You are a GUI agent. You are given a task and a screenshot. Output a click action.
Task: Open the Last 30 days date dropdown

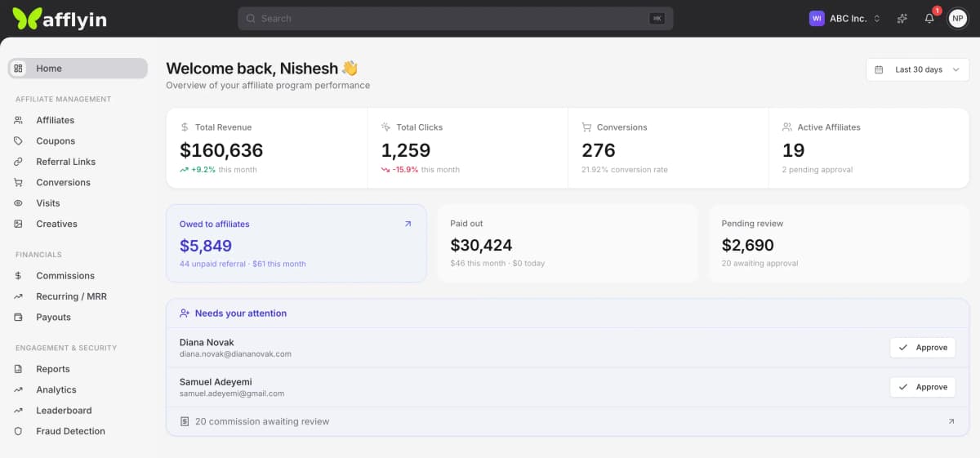pos(918,69)
